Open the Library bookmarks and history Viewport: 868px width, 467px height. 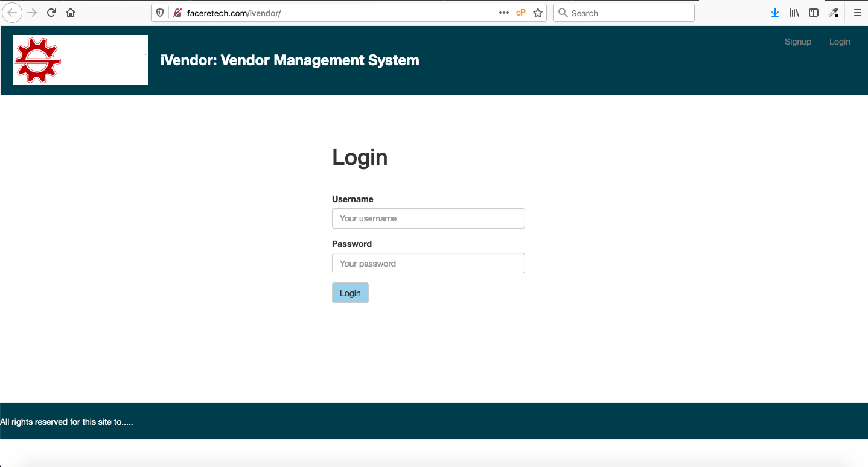tap(794, 13)
